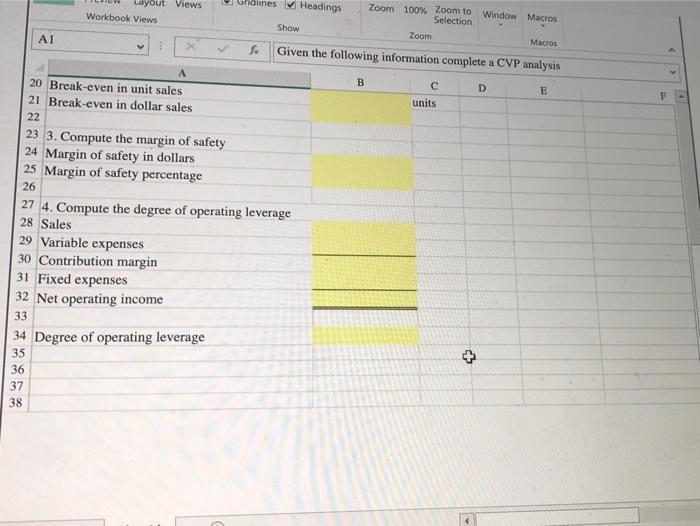Click the Zoom button in ribbon
Screen dimensions: 700x526
coord(381,8)
